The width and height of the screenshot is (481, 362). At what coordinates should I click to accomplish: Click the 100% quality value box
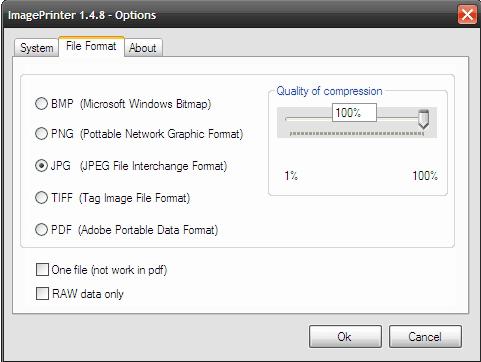tap(354, 113)
